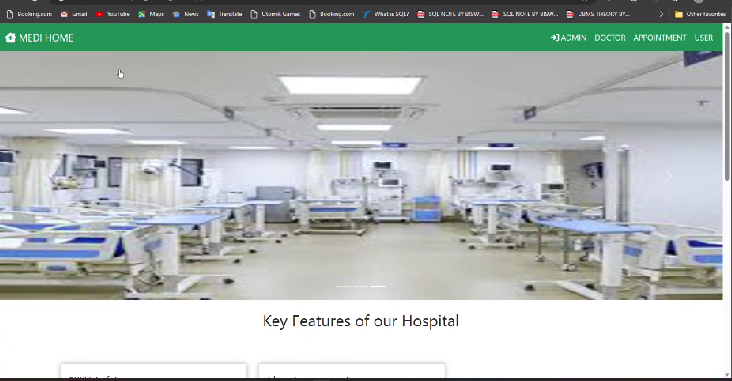Viewport: 732px width, 381px height.
Task: Open the Utomik Games bookmark
Action: [x=275, y=14]
